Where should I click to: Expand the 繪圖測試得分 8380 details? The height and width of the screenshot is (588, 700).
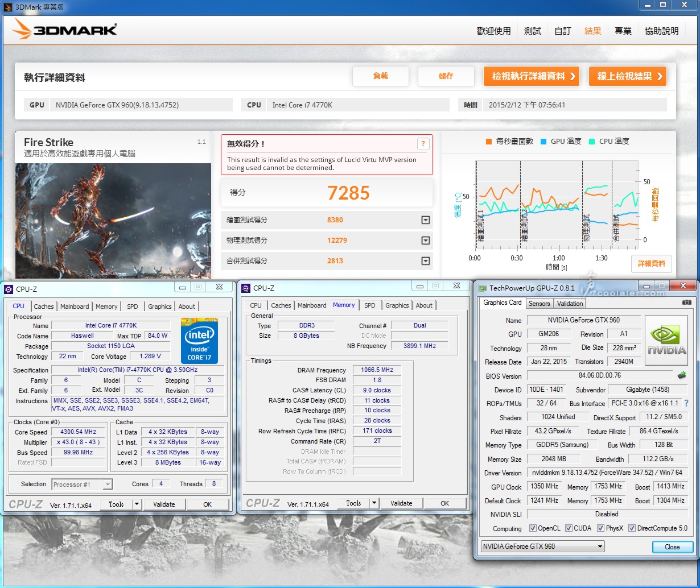pyautogui.click(x=425, y=220)
